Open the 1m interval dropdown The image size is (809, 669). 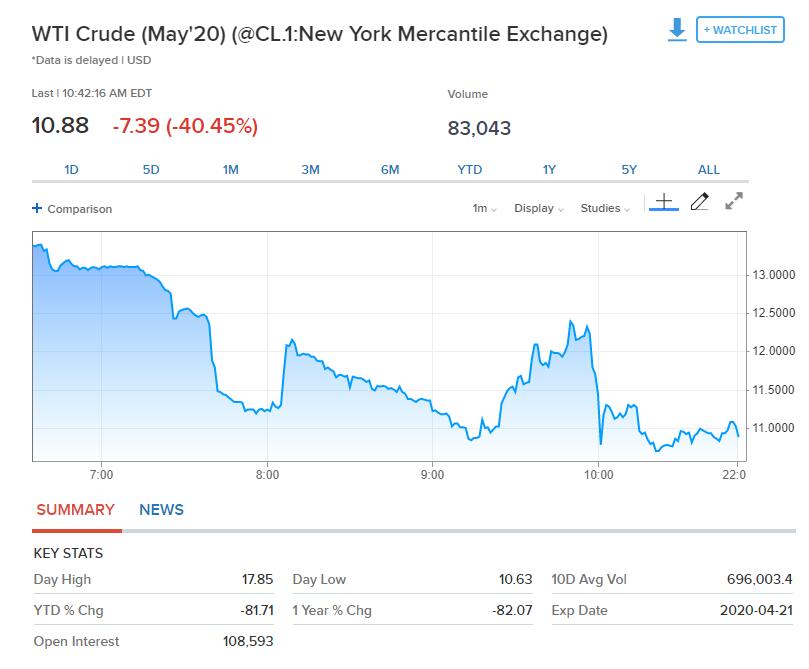484,209
